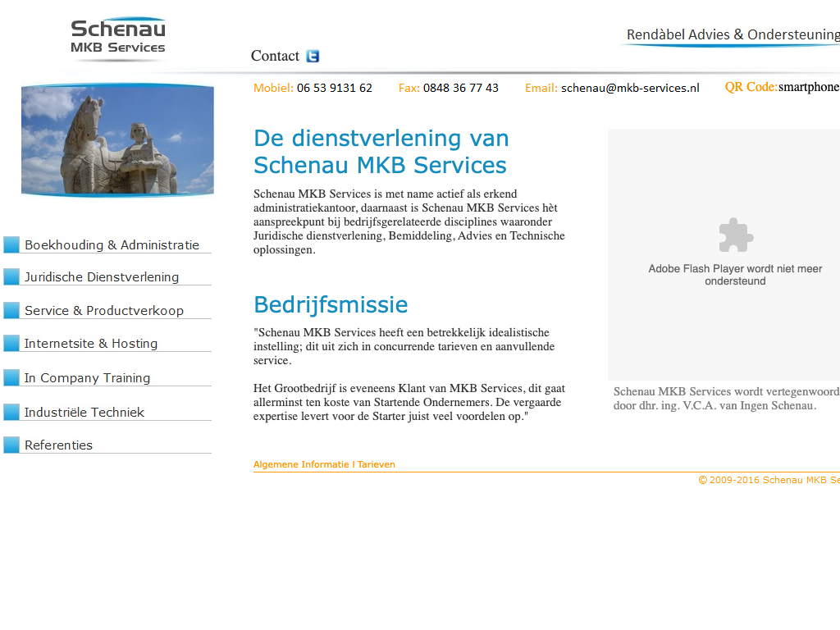Click the statue header photo

pos(117,139)
